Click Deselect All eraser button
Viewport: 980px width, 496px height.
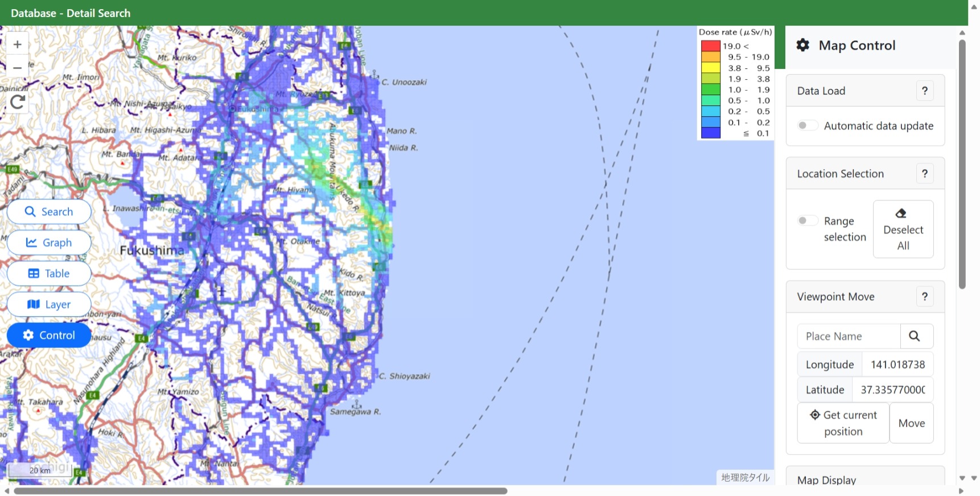point(903,229)
